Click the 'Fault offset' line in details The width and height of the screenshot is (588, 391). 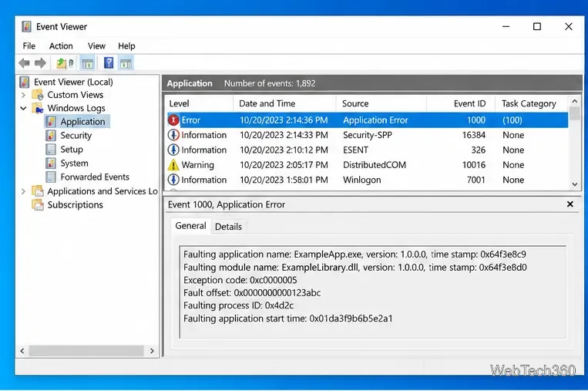pyautogui.click(x=252, y=293)
